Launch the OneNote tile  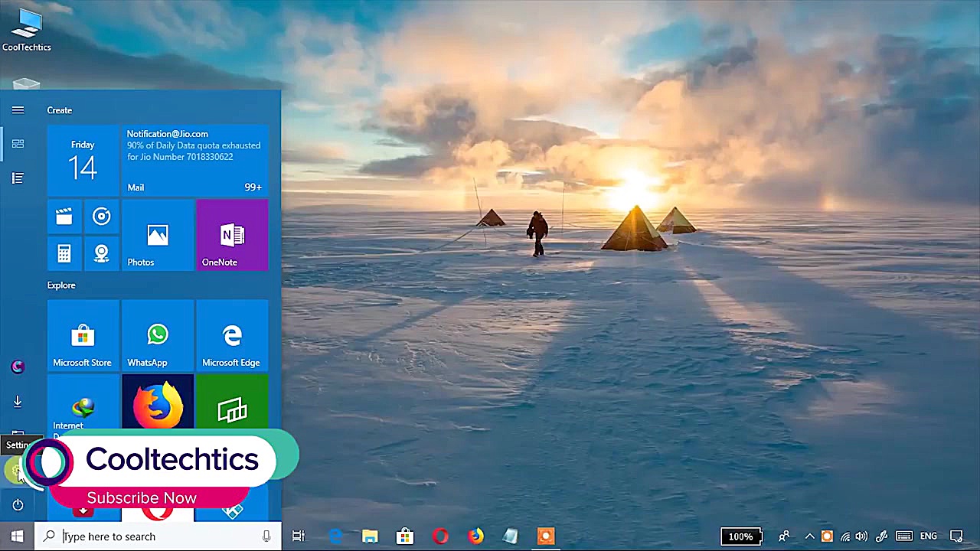click(x=232, y=235)
